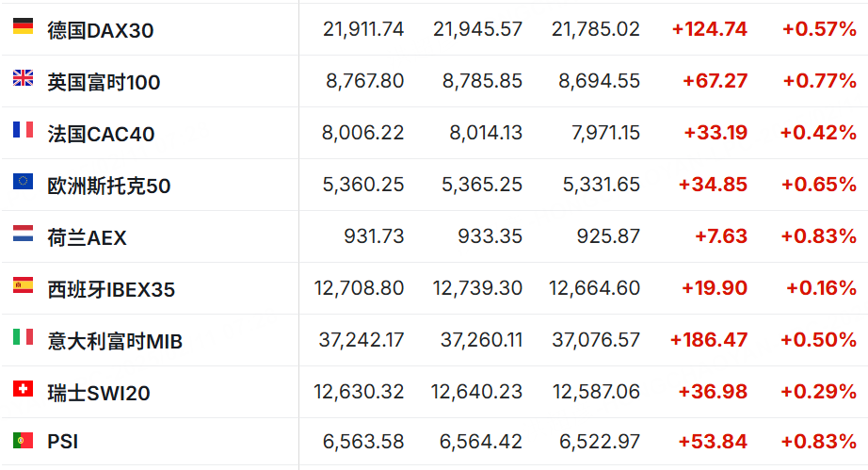This screenshot has width=868, height=470.
Task: Open the 英国富时100 index link
Action: click(104, 83)
